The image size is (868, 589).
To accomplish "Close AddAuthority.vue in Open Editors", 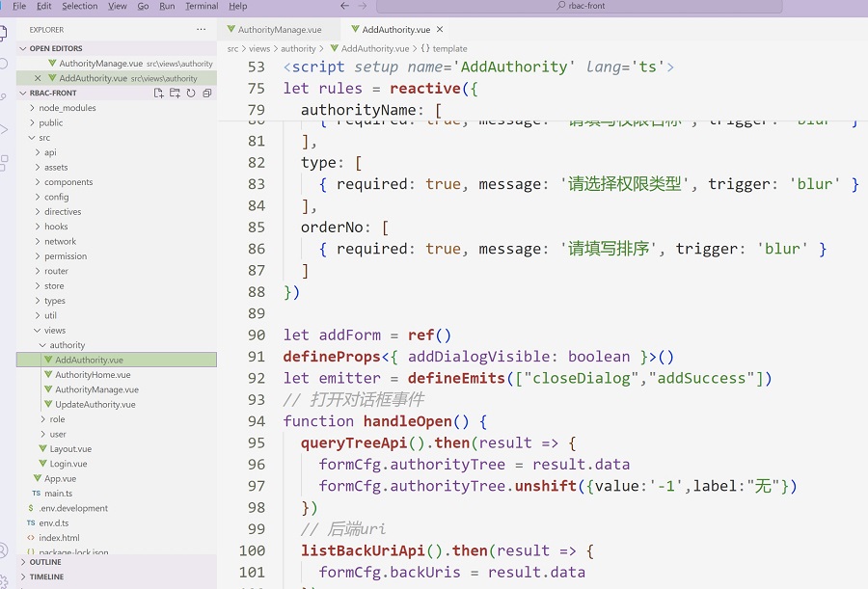I will click(x=38, y=78).
